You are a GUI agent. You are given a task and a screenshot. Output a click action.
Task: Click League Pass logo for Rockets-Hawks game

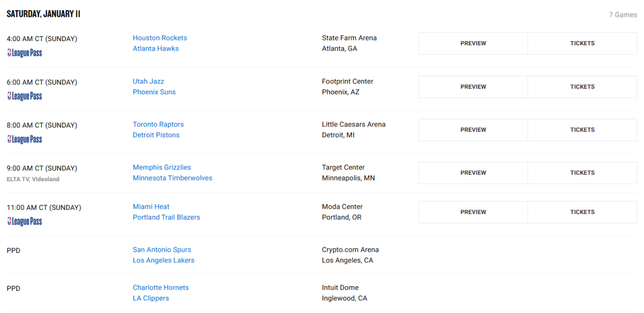24,53
